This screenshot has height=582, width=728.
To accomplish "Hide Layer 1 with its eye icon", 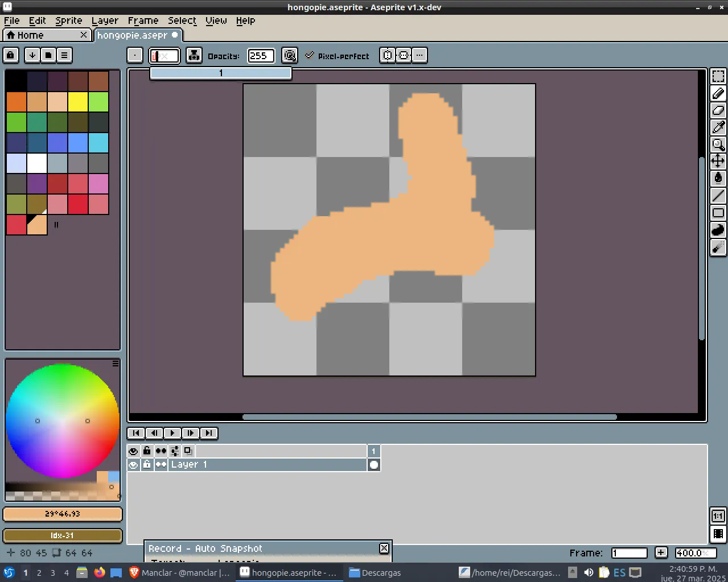I will point(133,465).
